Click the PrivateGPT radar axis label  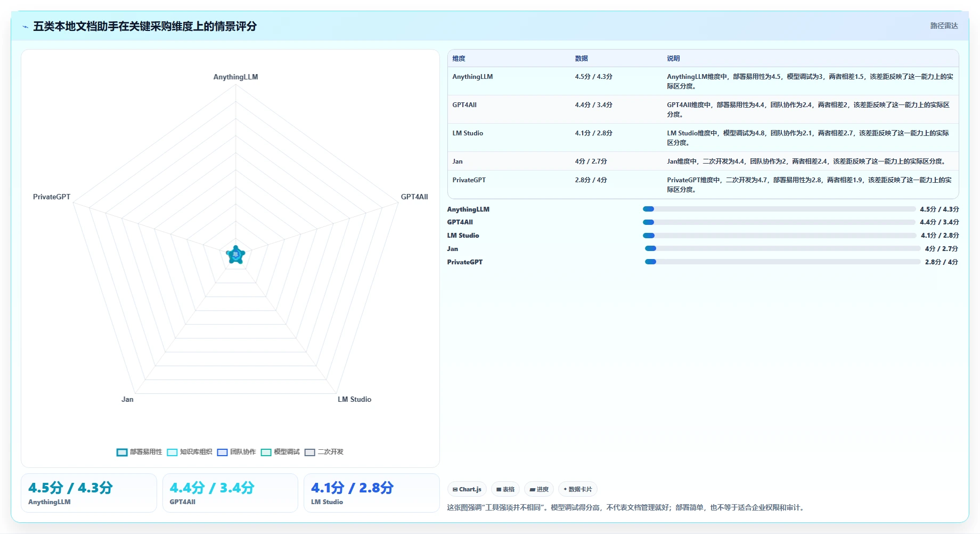tap(52, 197)
